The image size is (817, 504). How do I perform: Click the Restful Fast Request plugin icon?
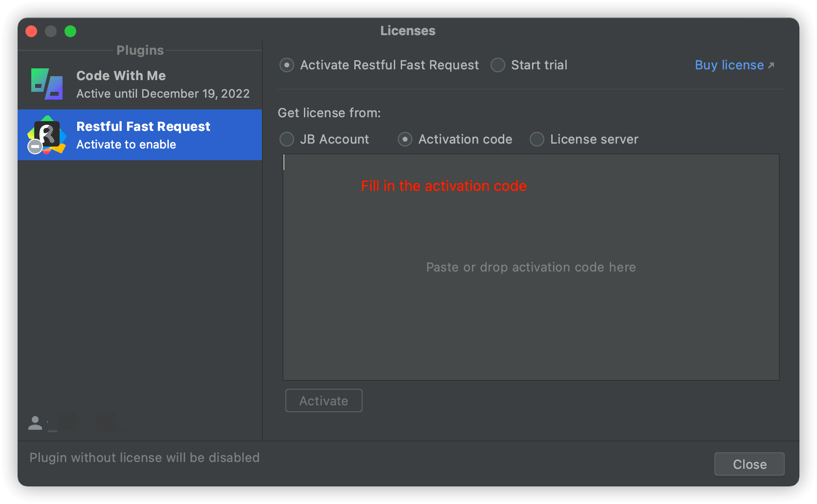(48, 133)
